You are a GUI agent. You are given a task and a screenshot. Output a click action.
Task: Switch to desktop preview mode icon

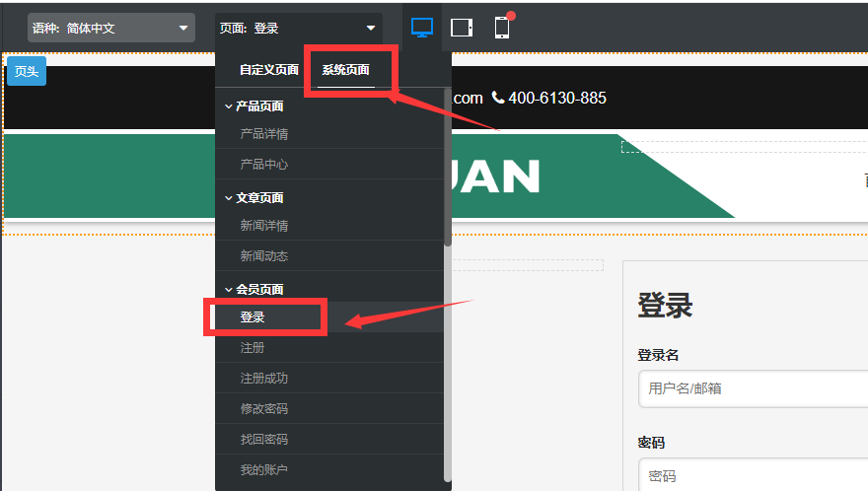coord(422,28)
